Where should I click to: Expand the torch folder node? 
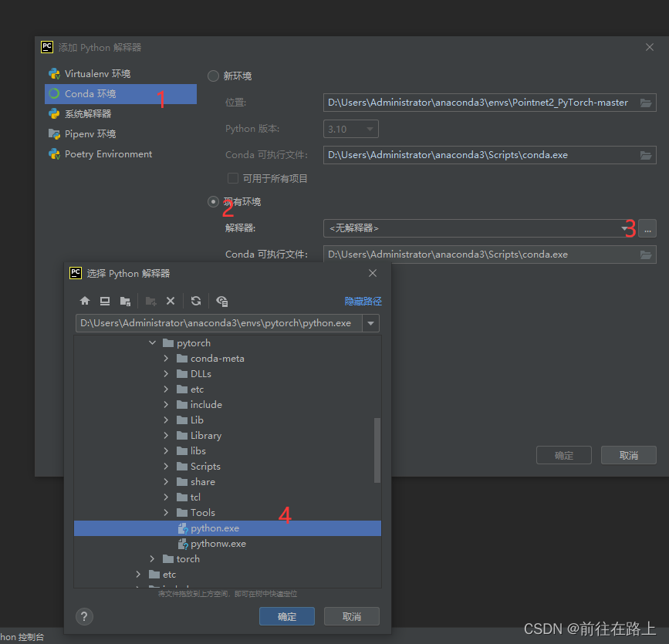[152, 558]
